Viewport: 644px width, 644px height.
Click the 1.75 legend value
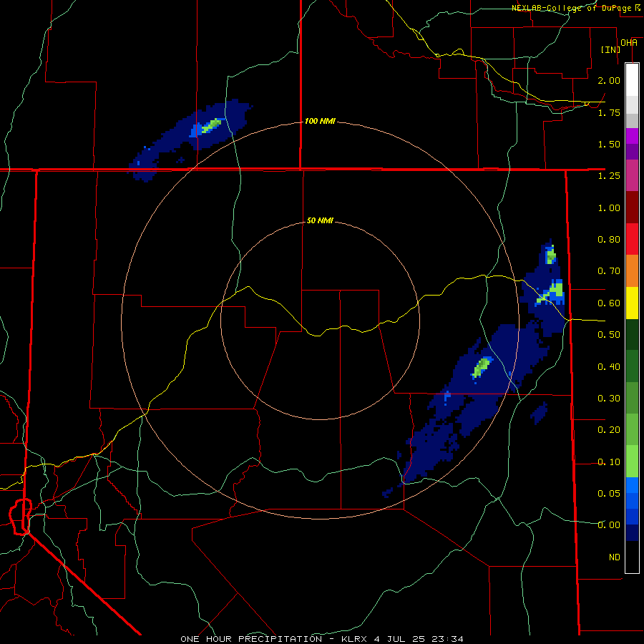(x=609, y=112)
